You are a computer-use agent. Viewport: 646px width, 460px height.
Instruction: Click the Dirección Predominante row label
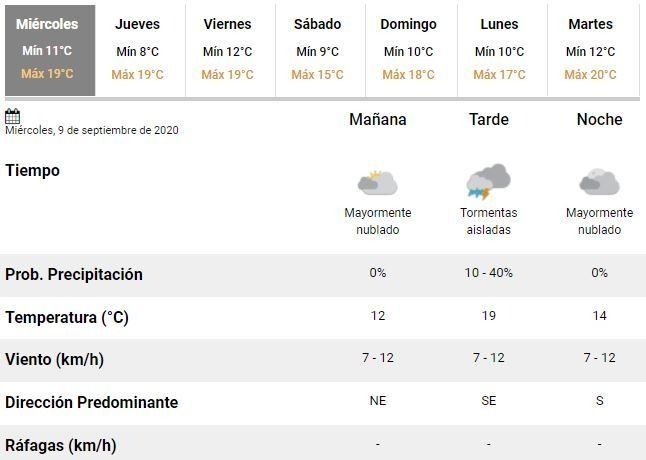pos(91,402)
